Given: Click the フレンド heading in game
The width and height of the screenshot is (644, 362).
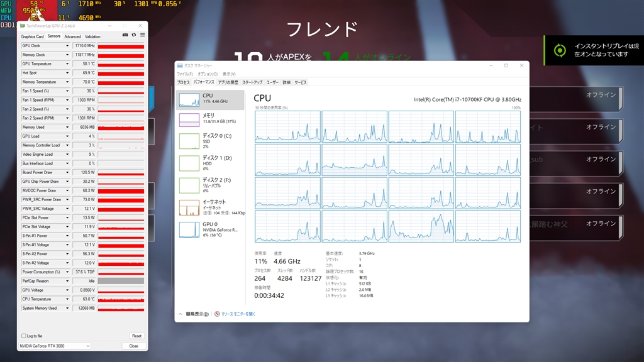Looking at the screenshot, I should click(323, 30).
